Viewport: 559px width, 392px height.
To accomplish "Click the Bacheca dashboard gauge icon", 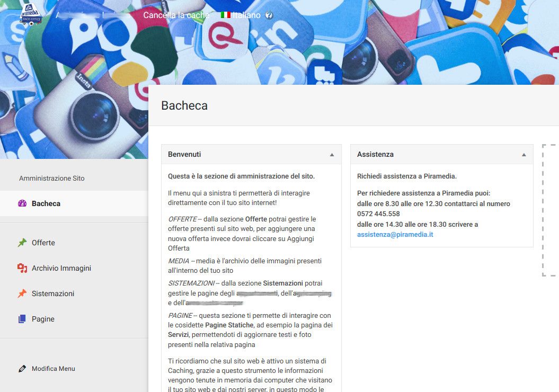I will tap(22, 203).
